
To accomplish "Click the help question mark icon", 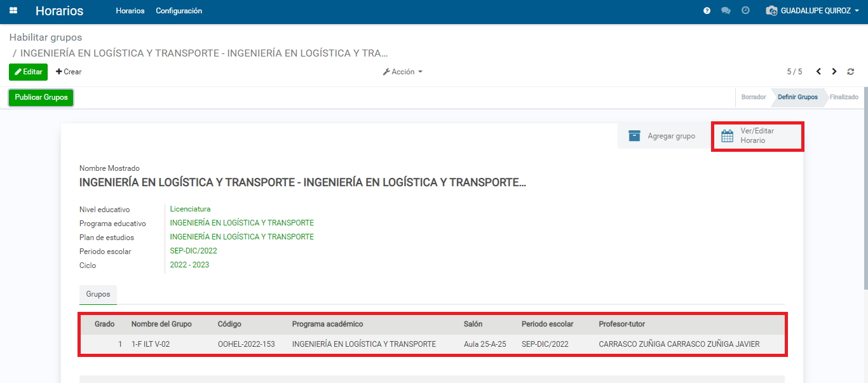I will [707, 11].
